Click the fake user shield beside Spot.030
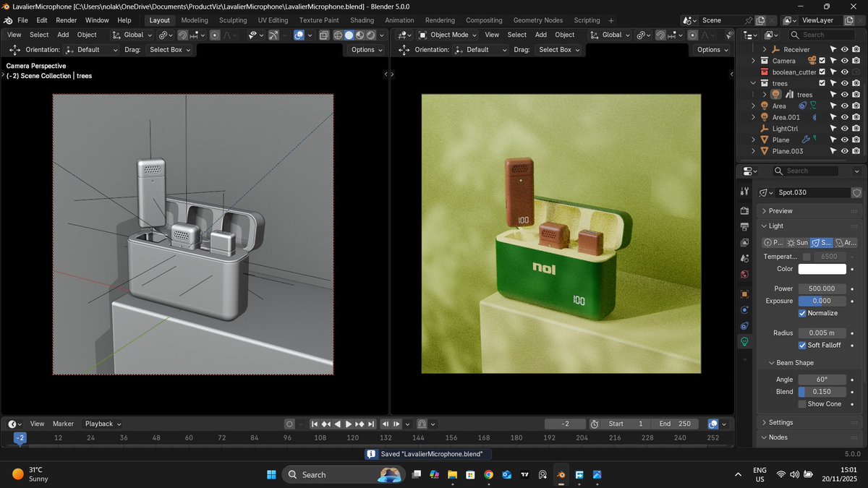Screen dimensions: 868x488 click(857, 192)
